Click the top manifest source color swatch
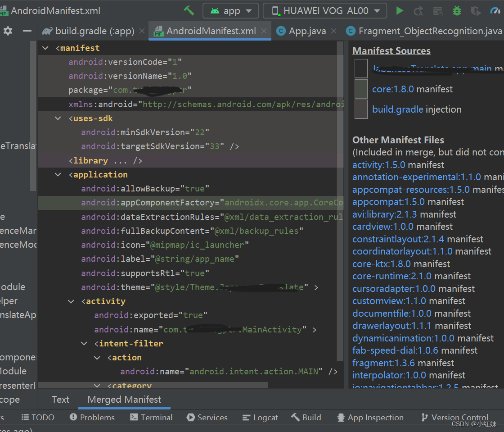 coord(361,68)
